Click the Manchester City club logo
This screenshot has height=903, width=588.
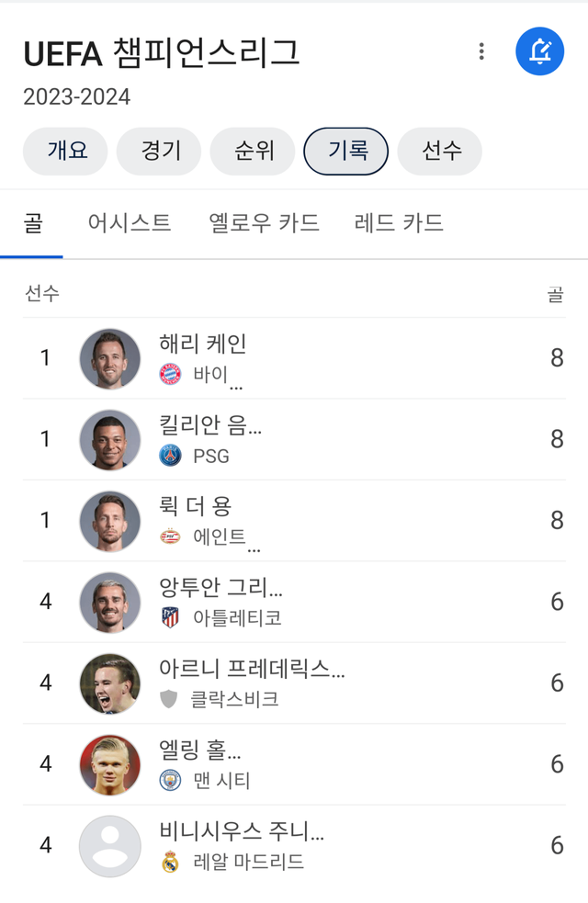click(x=170, y=780)
